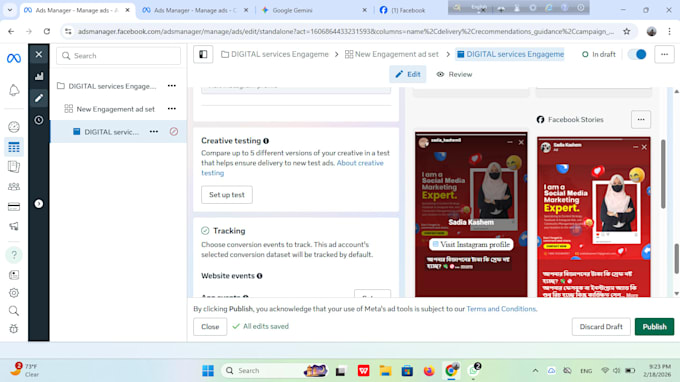This screenshot has height=382, width=680.
Task: Open the advertising megaphone icon
Action: coord(14,226)
